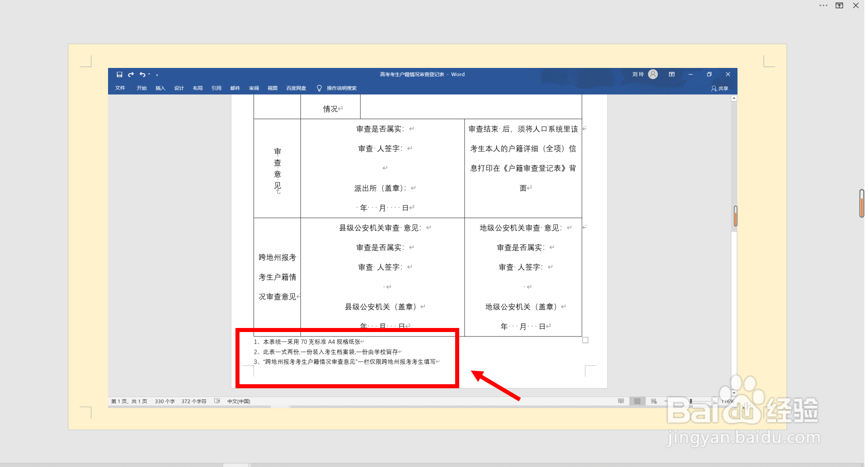Click the spelling check icon in the status bar

click(217, 401)
